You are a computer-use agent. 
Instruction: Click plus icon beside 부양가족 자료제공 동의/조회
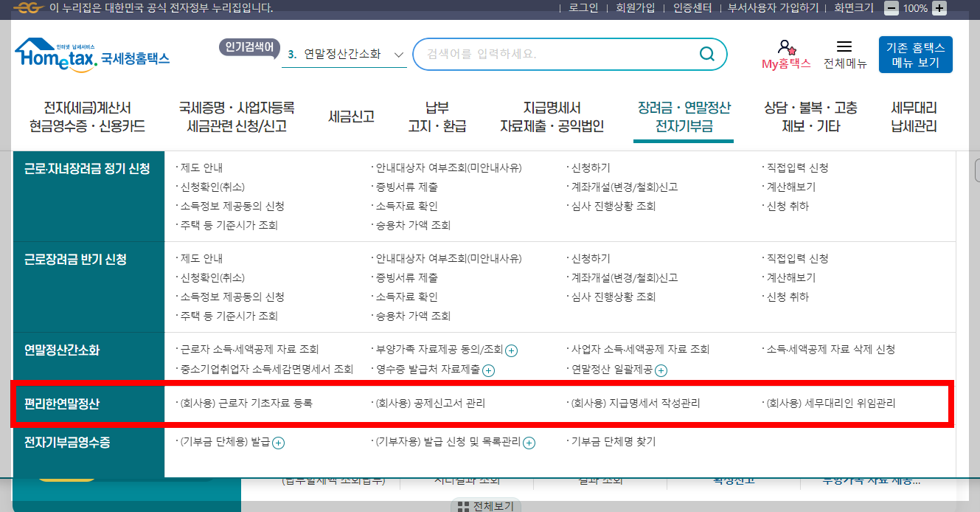click(511, 350)
